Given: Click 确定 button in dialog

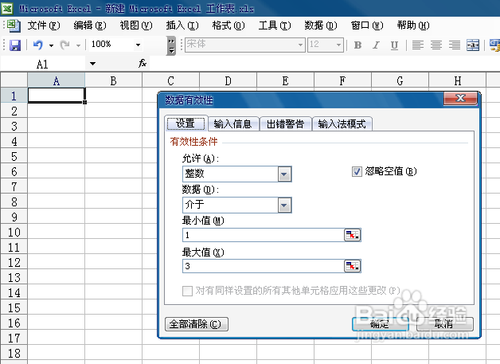Looking at the screenshot, I should pyautogui.click(x=380, y=324).
